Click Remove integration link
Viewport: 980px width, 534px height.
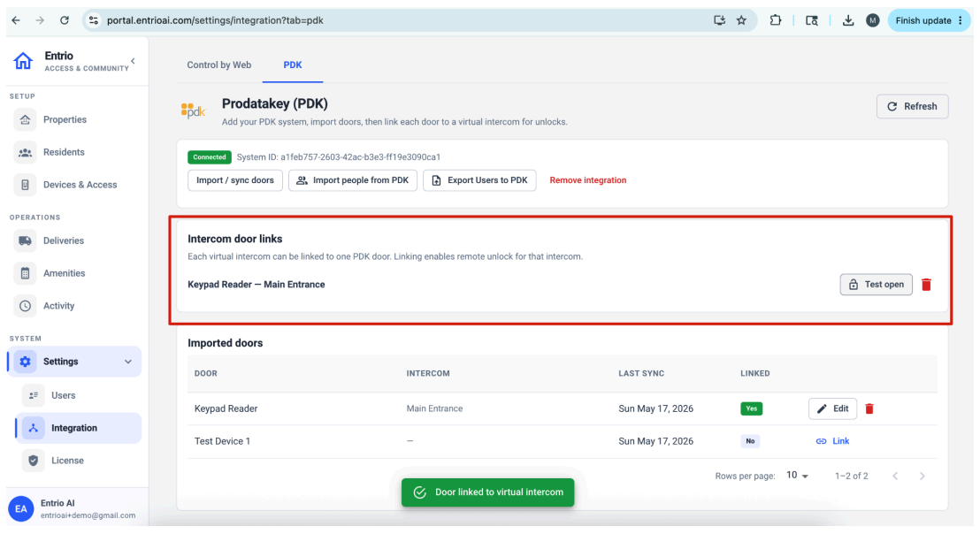[x=587, y=179]
